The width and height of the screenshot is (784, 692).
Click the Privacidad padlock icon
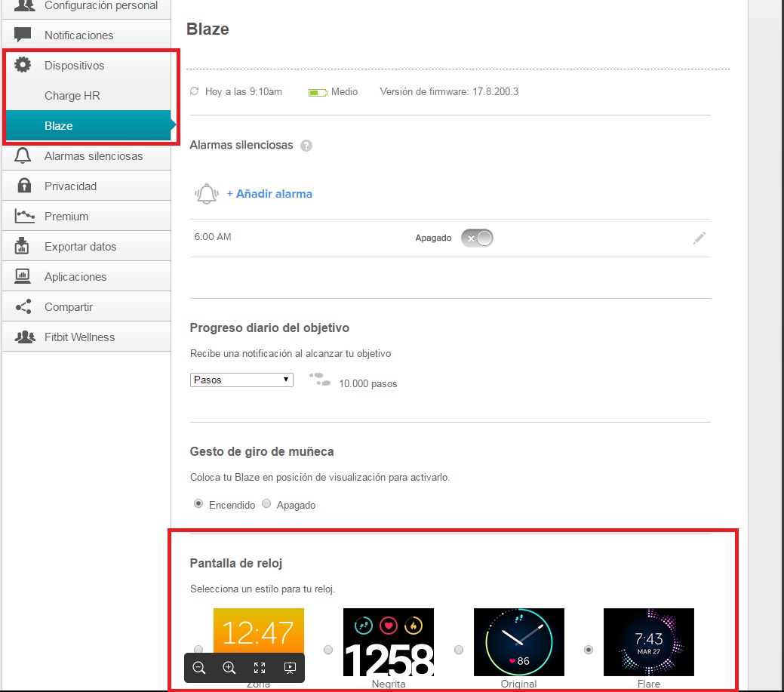coord(23,186)
